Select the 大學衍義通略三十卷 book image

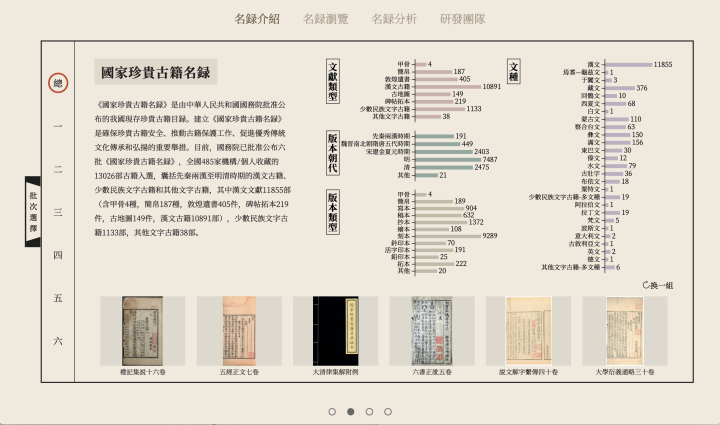tap(624, 330)
